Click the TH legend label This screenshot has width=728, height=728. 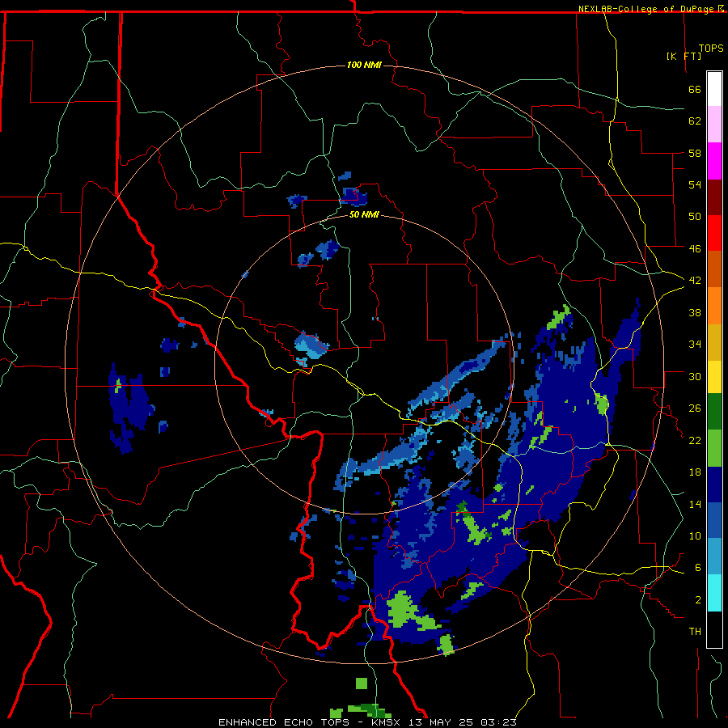click(x=695, y=632)
